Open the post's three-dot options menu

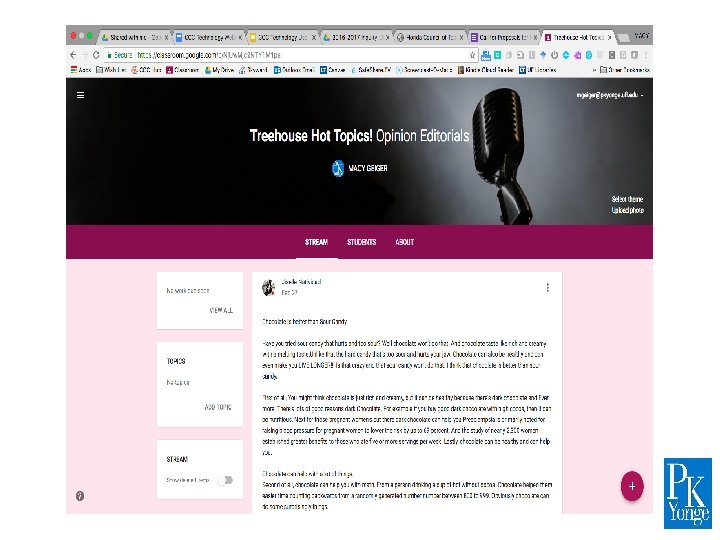click(x=547, y=287)
